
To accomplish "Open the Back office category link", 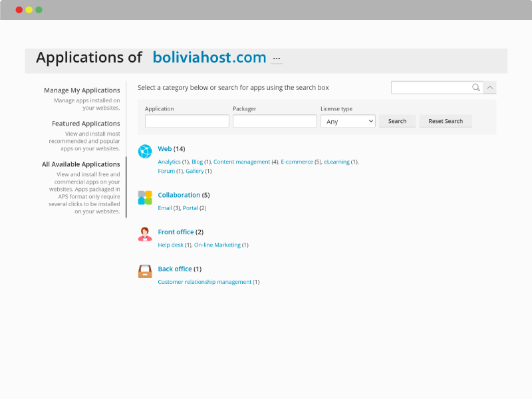I will pos(175,269).
